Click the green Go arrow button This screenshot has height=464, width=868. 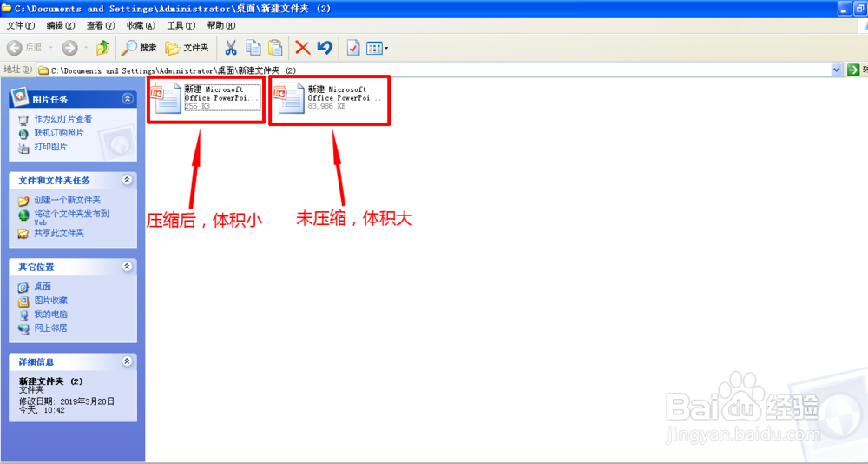[x=853, y=70]
